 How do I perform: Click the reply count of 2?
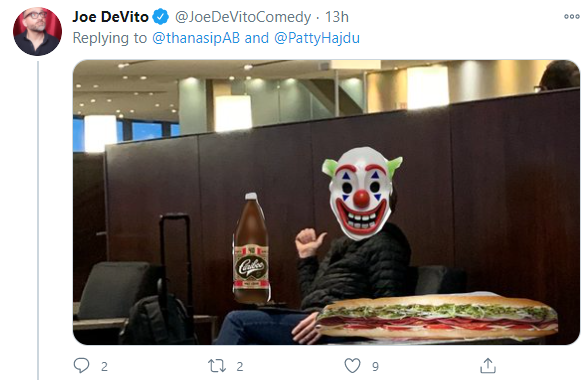[x=104, y=366]
